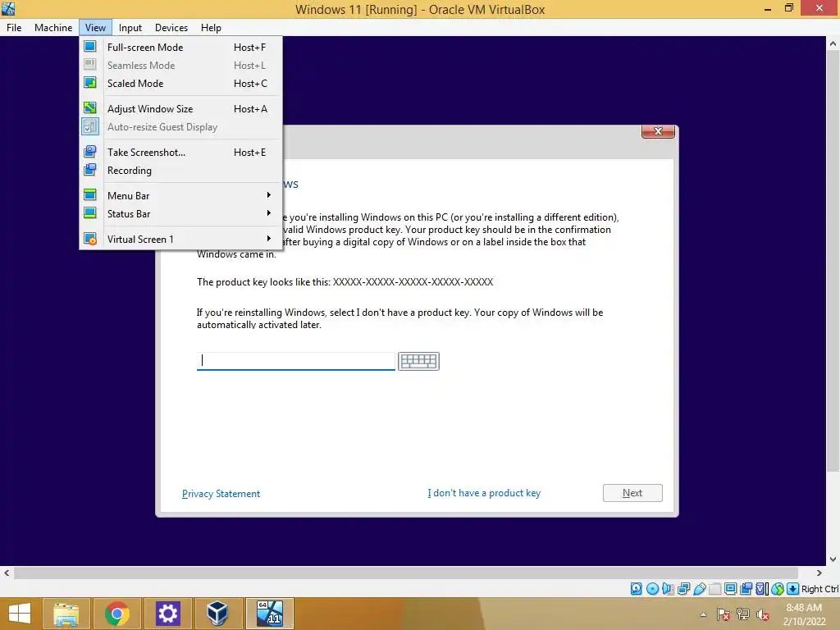Click the VirtualBox title bar icon
840x630 pixels.
tap(8, 8)
